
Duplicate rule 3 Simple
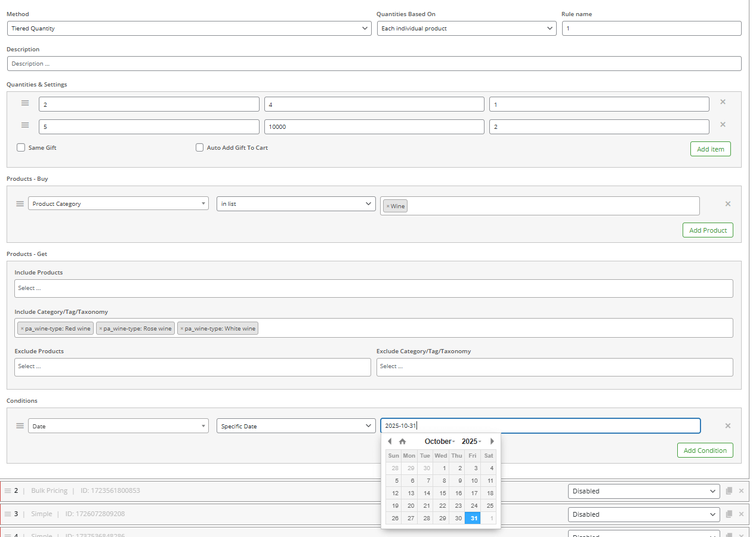pyautogui.click(x=729, y=514)
